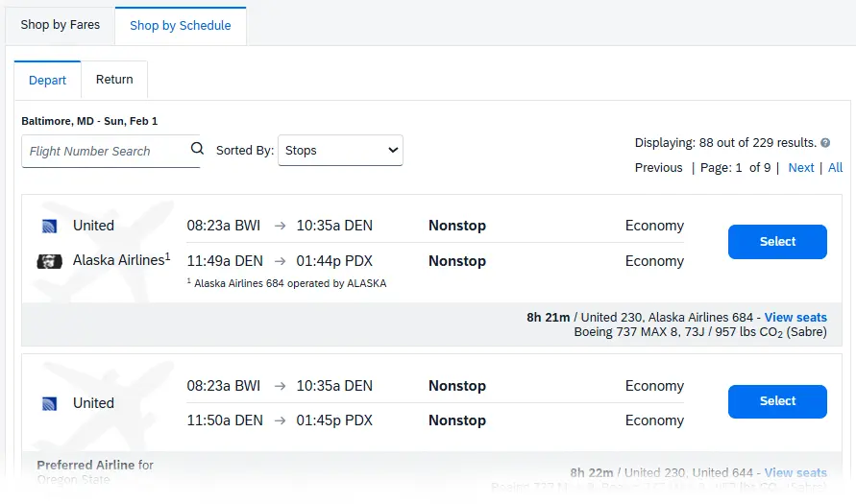Click the '01:45p PDX' arrival time
This screenshot has width=856, height=504.
click(x=334, y=420)
